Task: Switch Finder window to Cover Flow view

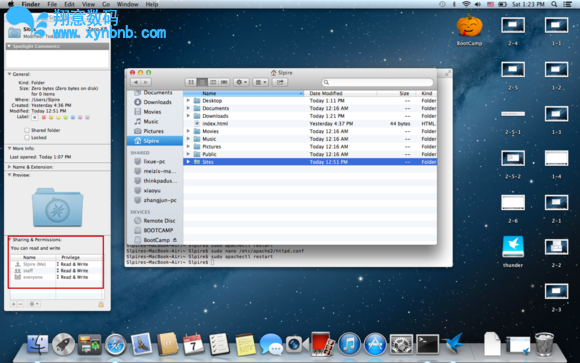Action: click(224, 82)
